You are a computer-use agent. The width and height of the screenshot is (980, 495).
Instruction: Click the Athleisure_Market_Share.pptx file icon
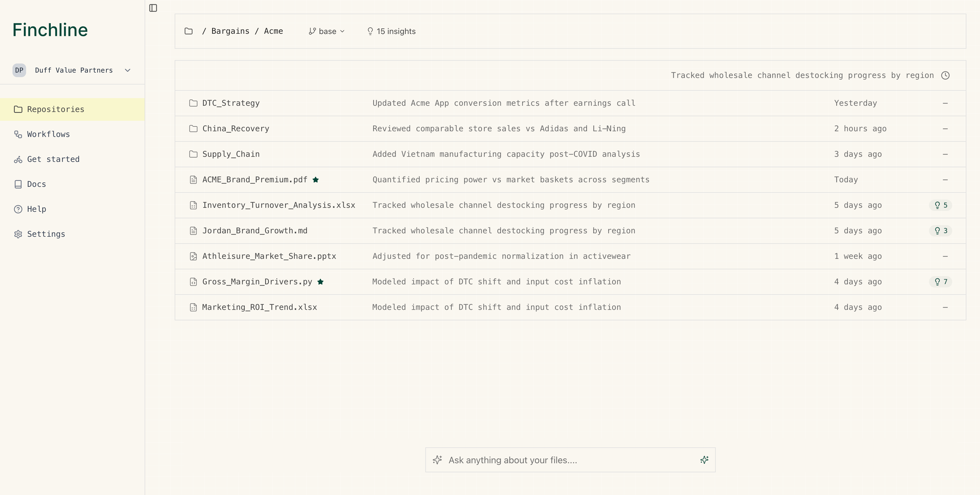click(193, 256)
